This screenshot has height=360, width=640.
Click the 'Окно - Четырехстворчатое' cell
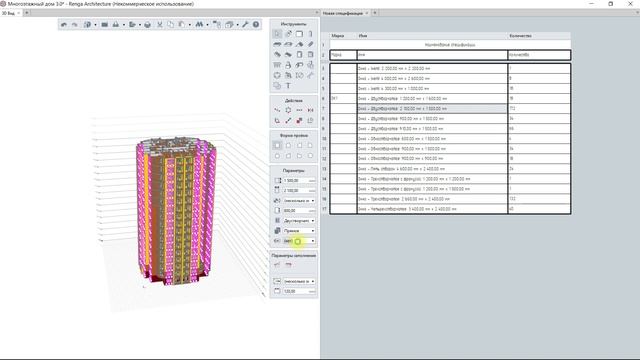[432, 209]
